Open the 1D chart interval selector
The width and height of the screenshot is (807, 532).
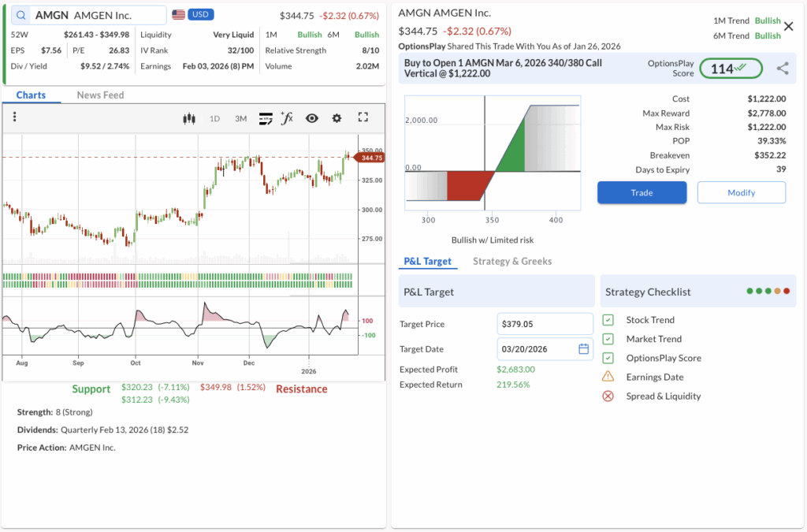(x=214, y=119)
